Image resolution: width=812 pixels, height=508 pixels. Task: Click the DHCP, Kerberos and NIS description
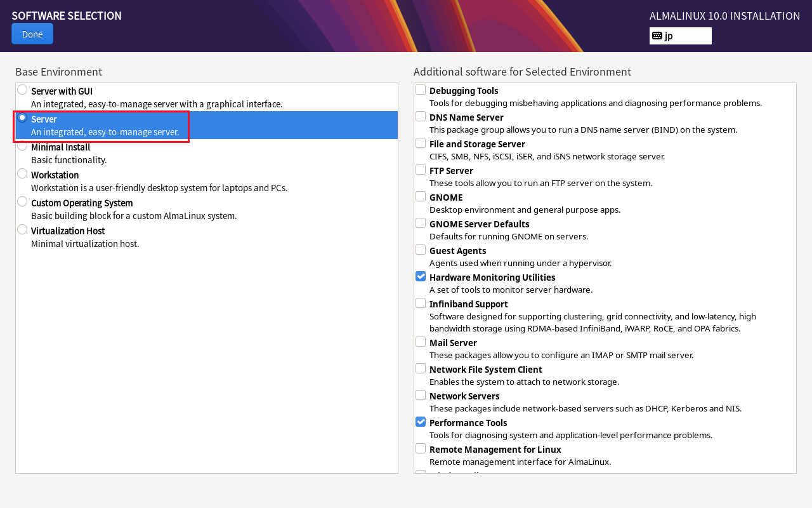586,408
